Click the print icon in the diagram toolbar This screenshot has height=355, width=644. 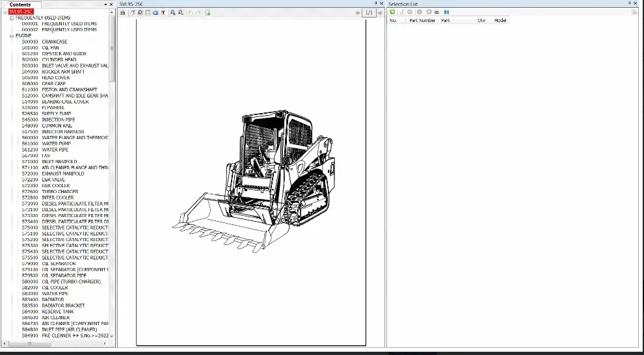point(123,12)
